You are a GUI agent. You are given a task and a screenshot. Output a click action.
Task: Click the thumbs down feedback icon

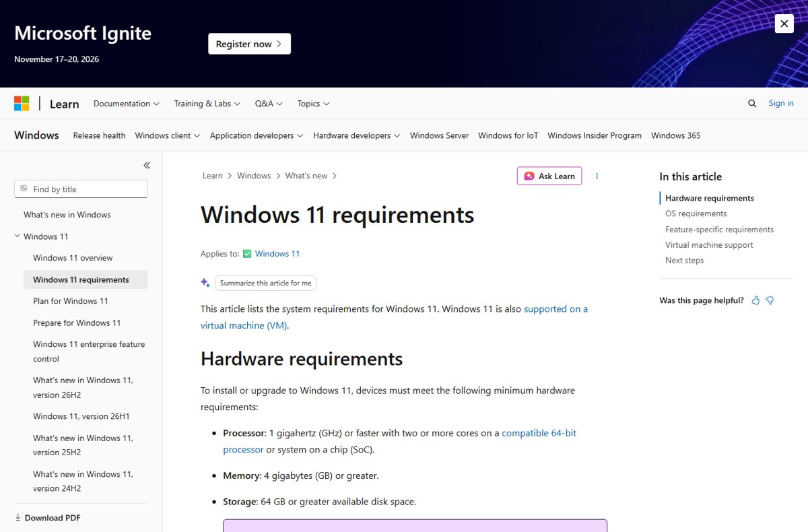pyautogui.click(x=770, y=300)
